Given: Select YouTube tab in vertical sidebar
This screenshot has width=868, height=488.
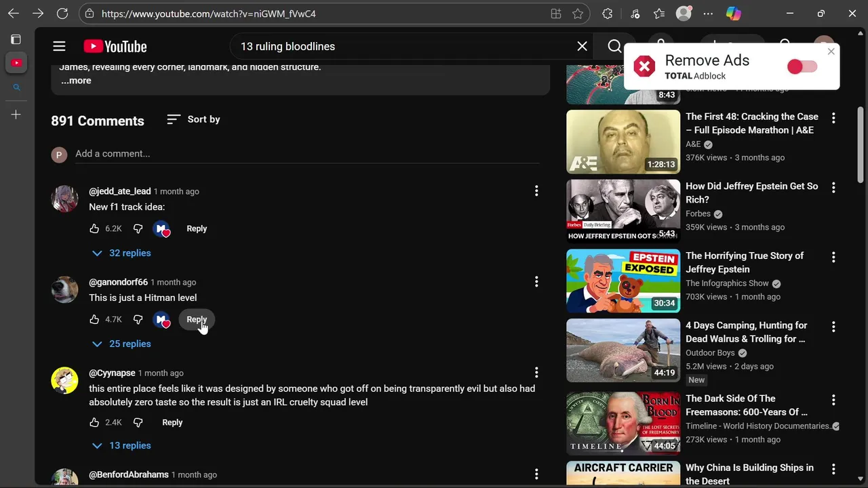Looking at the screenshot, I should point(16,63).
